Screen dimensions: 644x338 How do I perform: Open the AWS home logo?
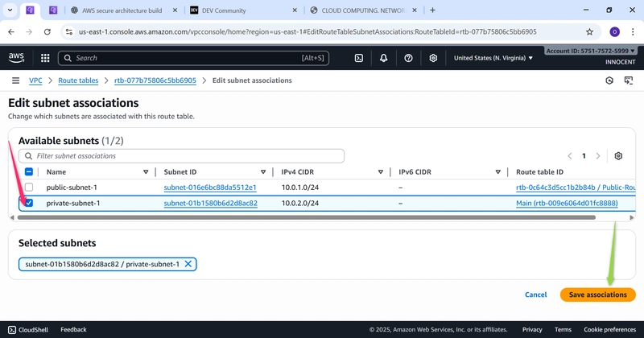pos(16,58)
